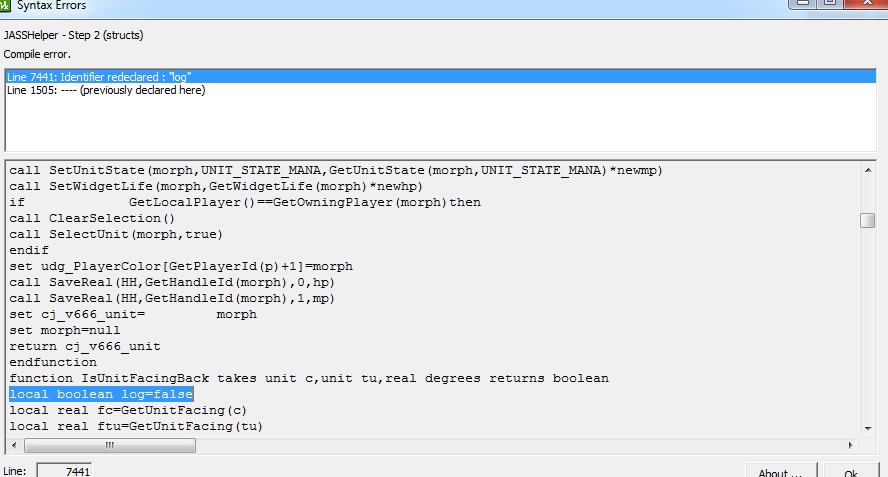This screenshot has height=477, width=888.
Task: Click the 'call ClearSelection()' code line
Action: 92,218
